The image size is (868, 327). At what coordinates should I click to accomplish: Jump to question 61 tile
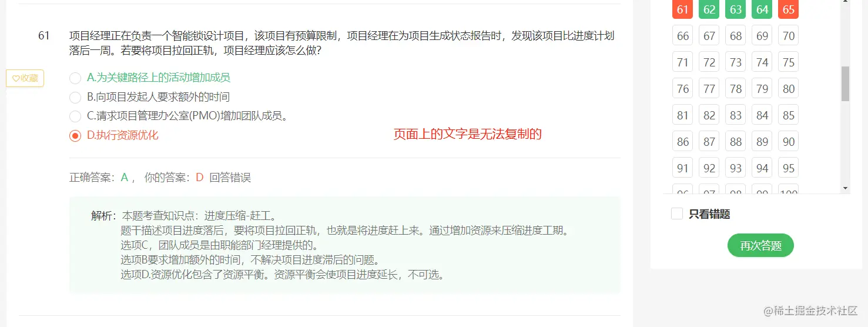[x=682, y=9]
